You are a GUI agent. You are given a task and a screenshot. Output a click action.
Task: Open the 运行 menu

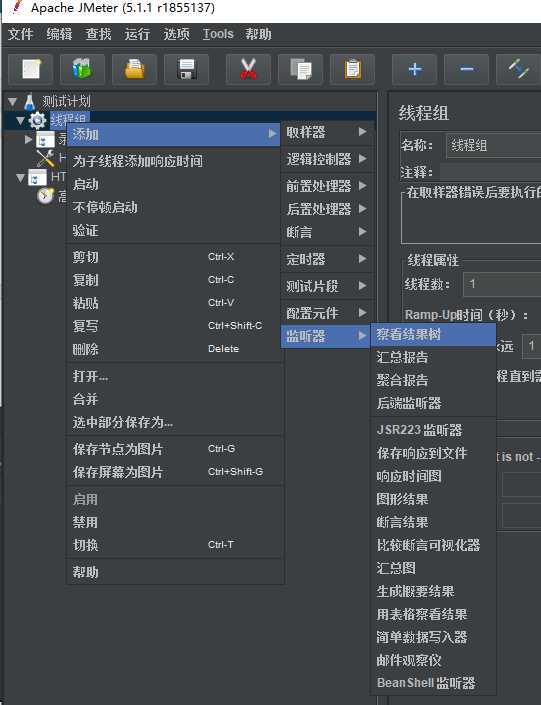137,34
